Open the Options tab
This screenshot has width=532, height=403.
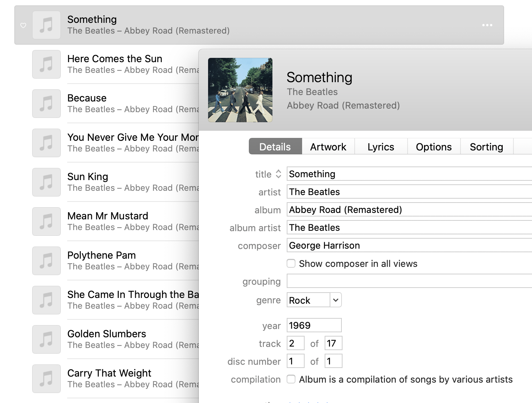(434, 146)
